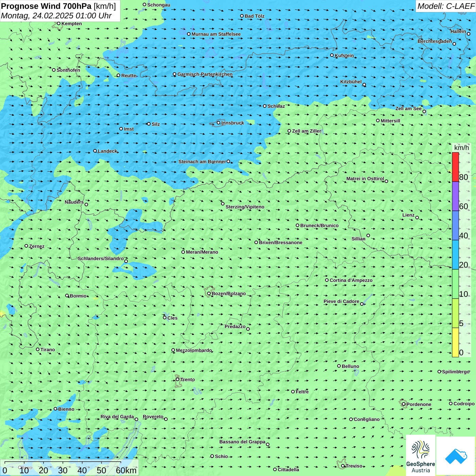Click the Belluno city label
The image size is (476, 476).
pyautogui.click(x=351, y=366)
